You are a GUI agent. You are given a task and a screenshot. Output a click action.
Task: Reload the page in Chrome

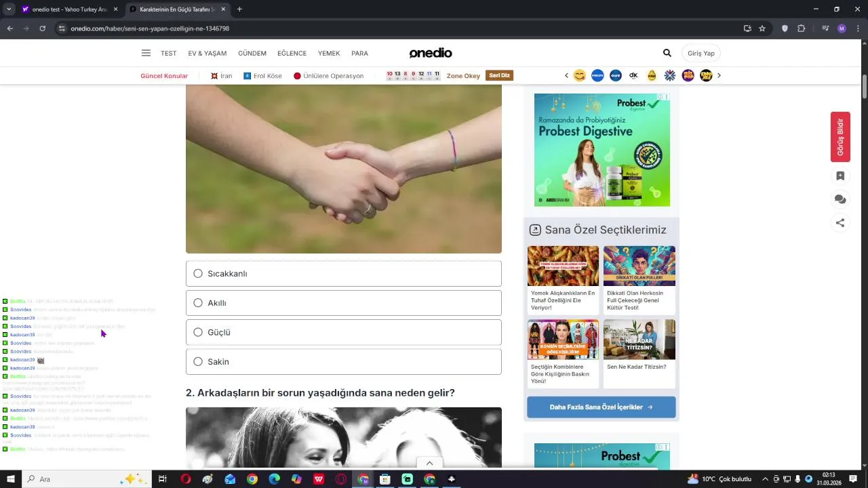click(x=42, y=28)
